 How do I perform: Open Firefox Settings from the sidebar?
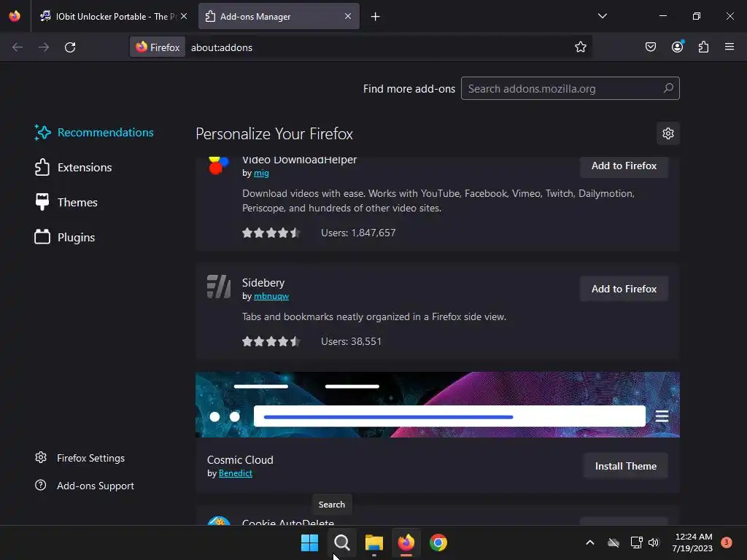[x=80, y=458]
